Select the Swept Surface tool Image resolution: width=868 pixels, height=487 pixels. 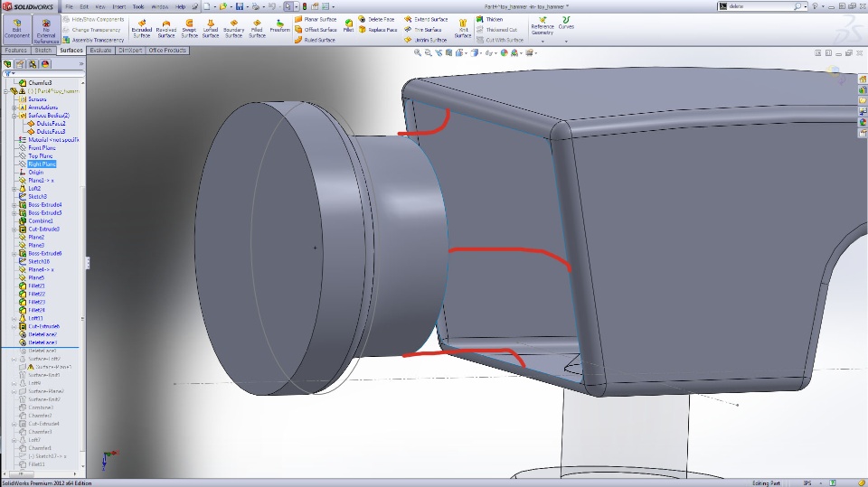[189, 29]
